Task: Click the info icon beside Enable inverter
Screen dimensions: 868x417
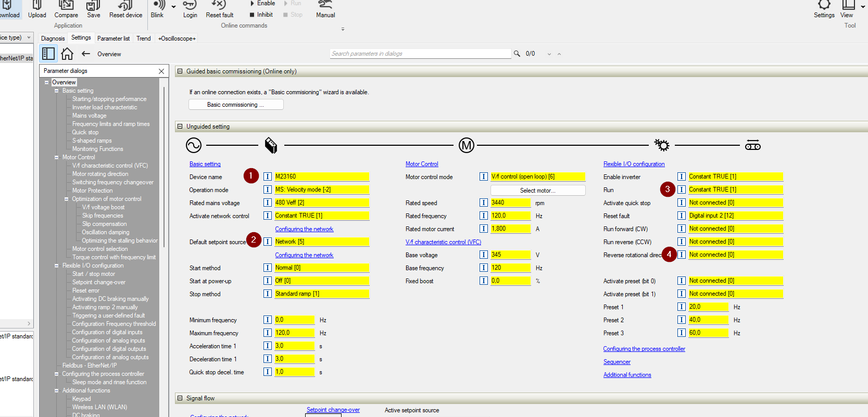Action: click(x=682, y=176)
